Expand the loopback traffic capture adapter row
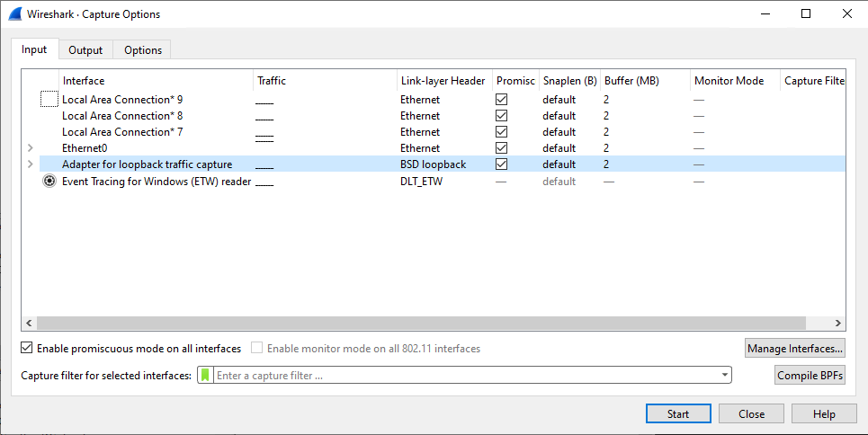 click(31, 164)
